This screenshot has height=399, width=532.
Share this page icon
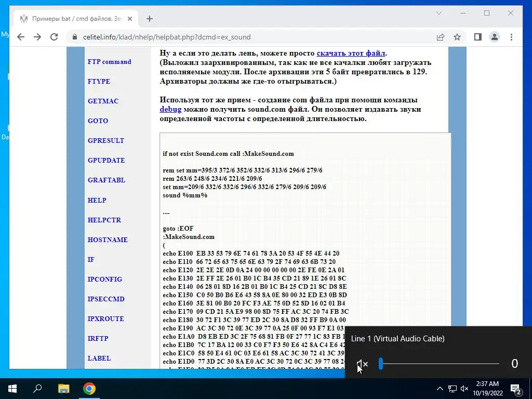pyautogui.click(x=441, y=37)
